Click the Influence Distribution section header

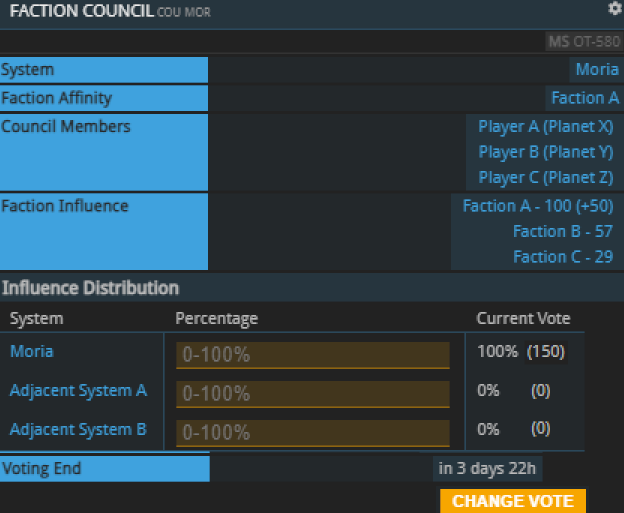click(x=90, y=288)
